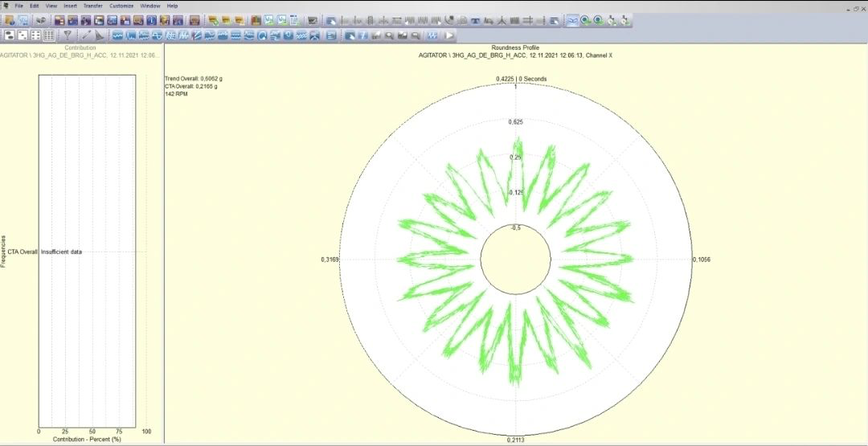Click the 'Roundness Profile' plot title
This screenshot has height=446, width=868.
(x=515, y=48)
